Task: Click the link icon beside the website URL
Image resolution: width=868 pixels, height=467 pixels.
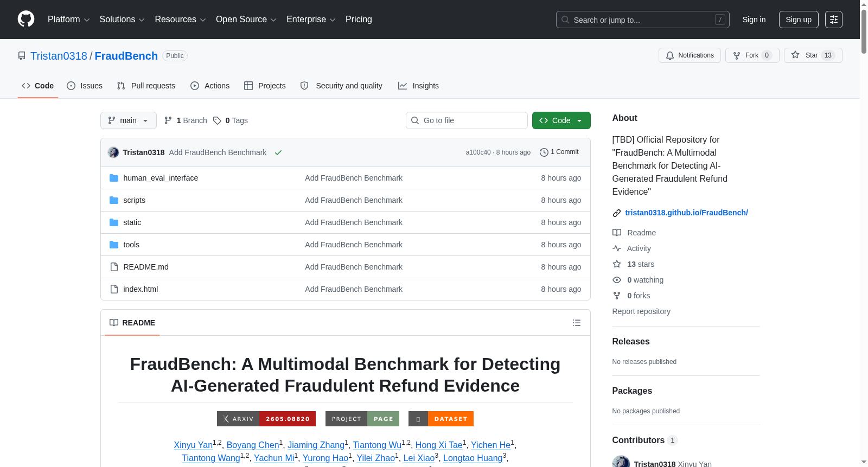Action: coord(617,213)
